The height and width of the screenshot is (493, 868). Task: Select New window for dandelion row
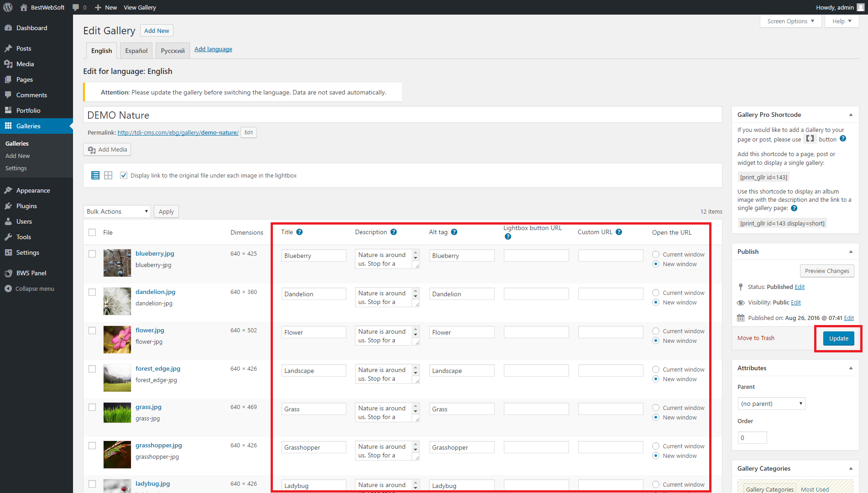pos(656,302)
